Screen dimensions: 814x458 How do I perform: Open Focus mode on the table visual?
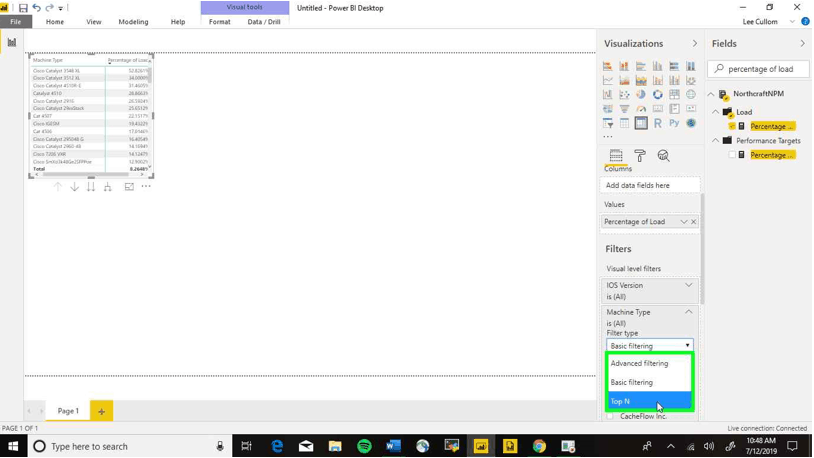click(x=129, y=187)
